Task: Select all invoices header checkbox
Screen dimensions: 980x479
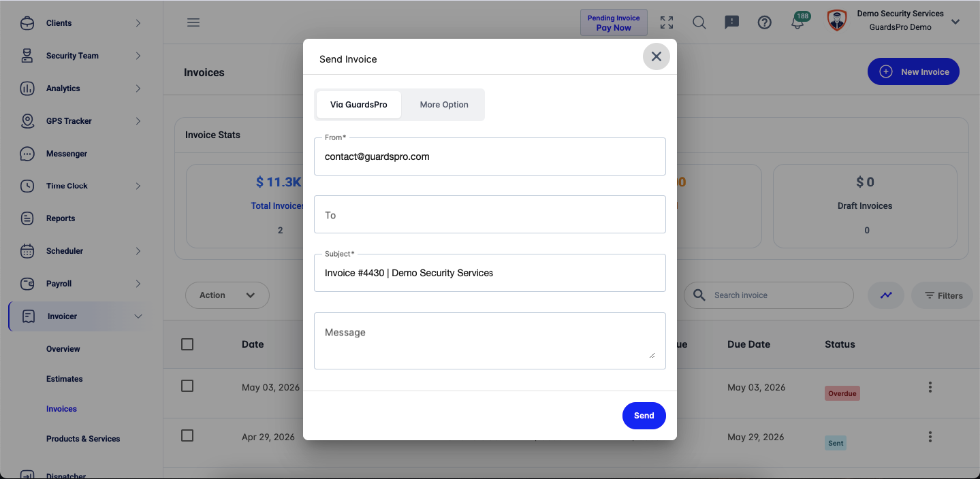Action: pos(187,344)
